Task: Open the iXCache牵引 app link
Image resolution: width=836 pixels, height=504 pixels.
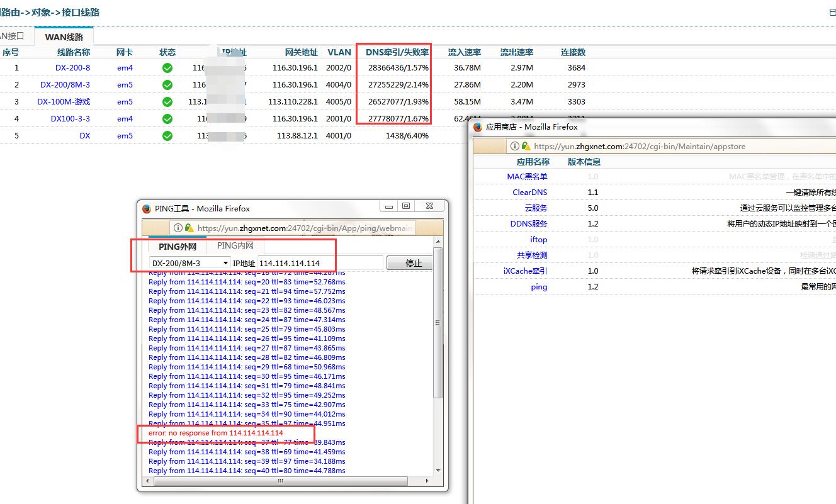Action: pos(525,271)
